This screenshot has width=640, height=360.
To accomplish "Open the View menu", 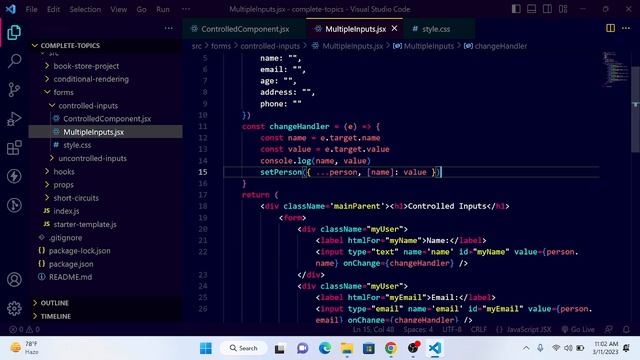I will [118, 9].
